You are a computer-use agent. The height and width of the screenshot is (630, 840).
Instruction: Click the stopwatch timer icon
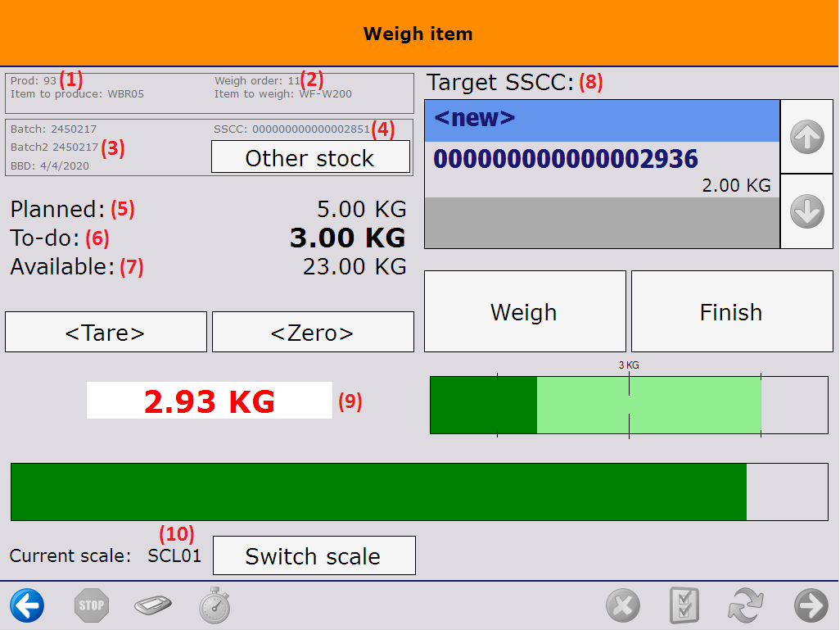point(215,607)
